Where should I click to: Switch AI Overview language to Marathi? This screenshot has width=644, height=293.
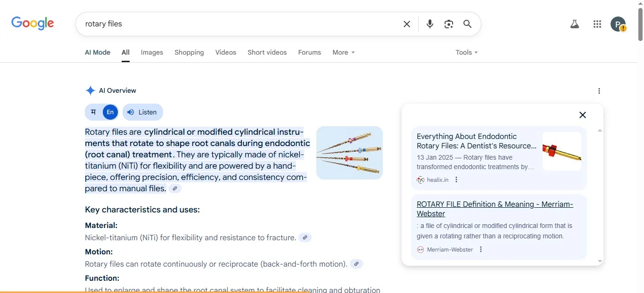[93, 112]
